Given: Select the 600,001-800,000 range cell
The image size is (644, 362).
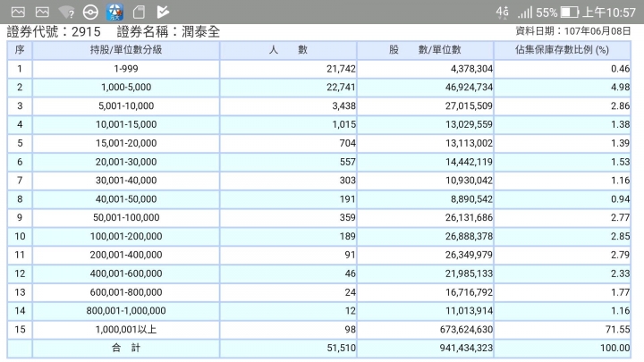Looking at the screenshot, I should [x=126, y=292].
